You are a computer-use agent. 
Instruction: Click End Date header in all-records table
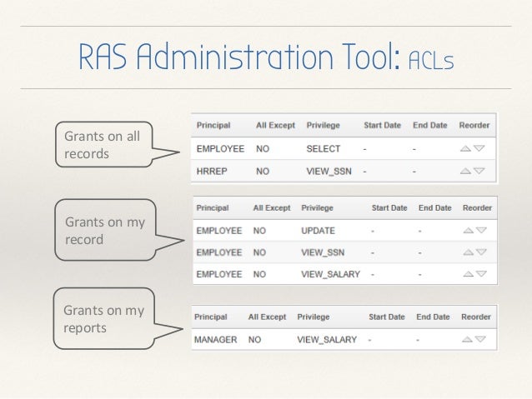(x=430, y=126)
